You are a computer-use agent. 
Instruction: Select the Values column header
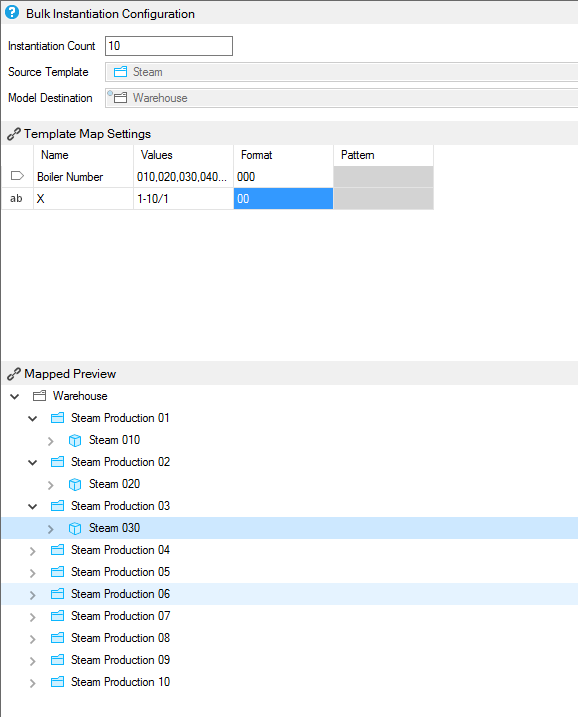click(183, 155)
